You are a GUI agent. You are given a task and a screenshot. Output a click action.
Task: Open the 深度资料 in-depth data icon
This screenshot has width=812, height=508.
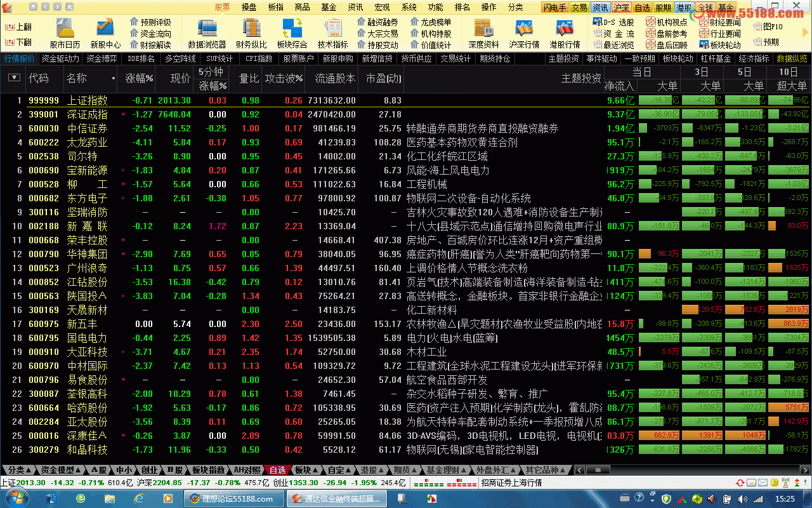(x=483, y=33)
